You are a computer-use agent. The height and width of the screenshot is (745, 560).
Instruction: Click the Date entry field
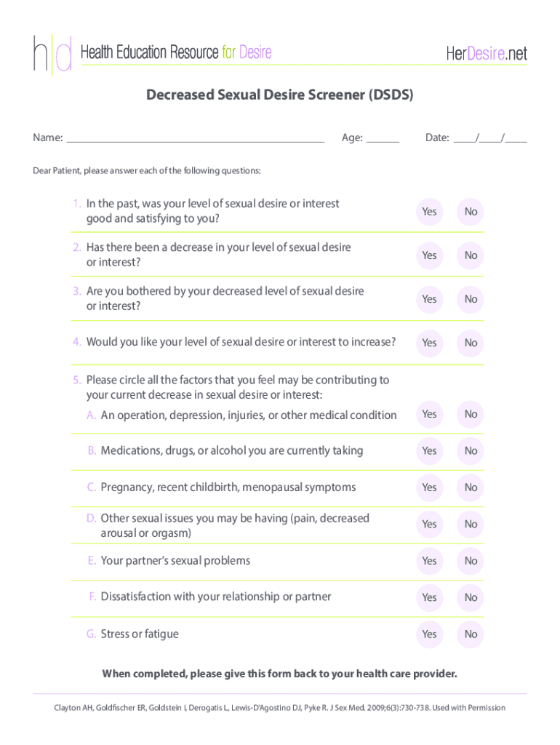click(x=490, y=138)
